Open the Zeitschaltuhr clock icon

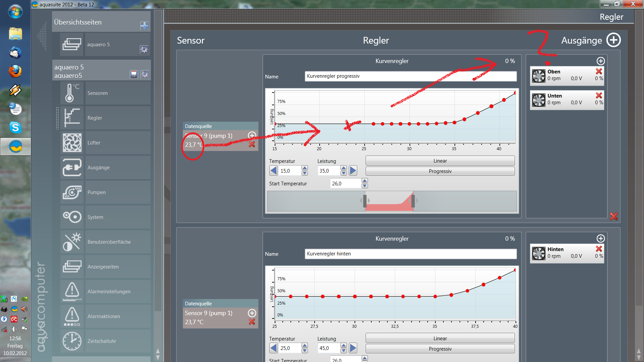click(71, 341)
